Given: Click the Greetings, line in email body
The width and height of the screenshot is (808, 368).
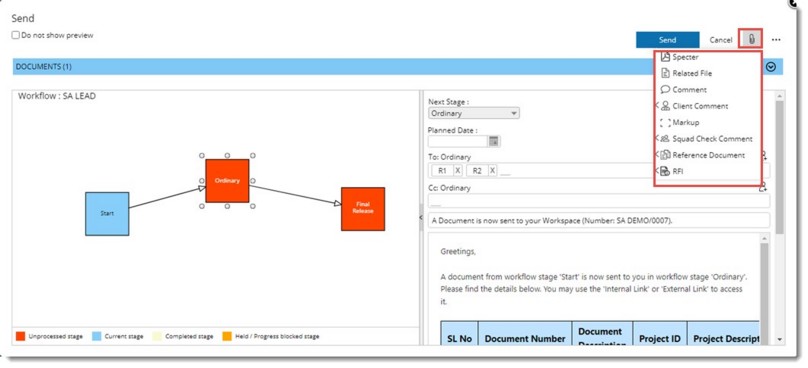Looking at the screenshot, I should pyautogui.click(x=458, y=252).
